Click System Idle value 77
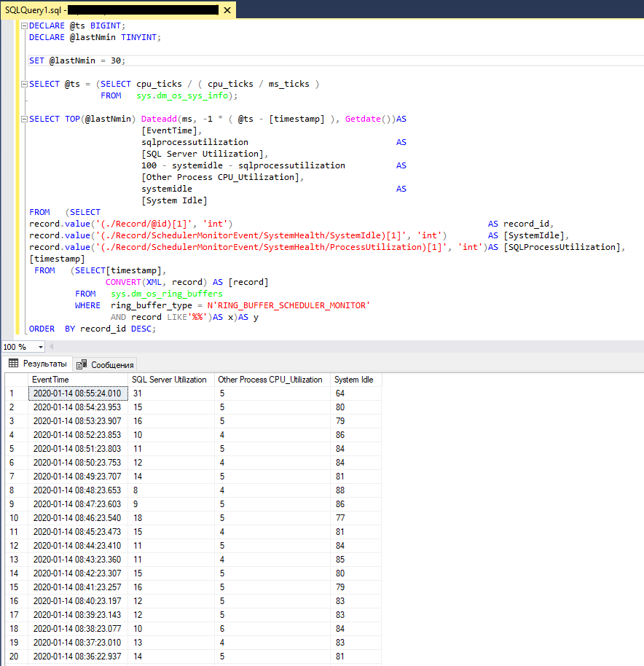Image resolution: width=644 pixels, height=666 pixels. pos(356,518)
